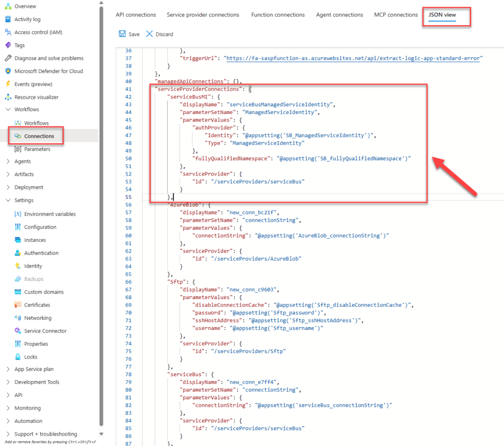
Task: Click the Configuration bars icon
Action: pos(18,227)
